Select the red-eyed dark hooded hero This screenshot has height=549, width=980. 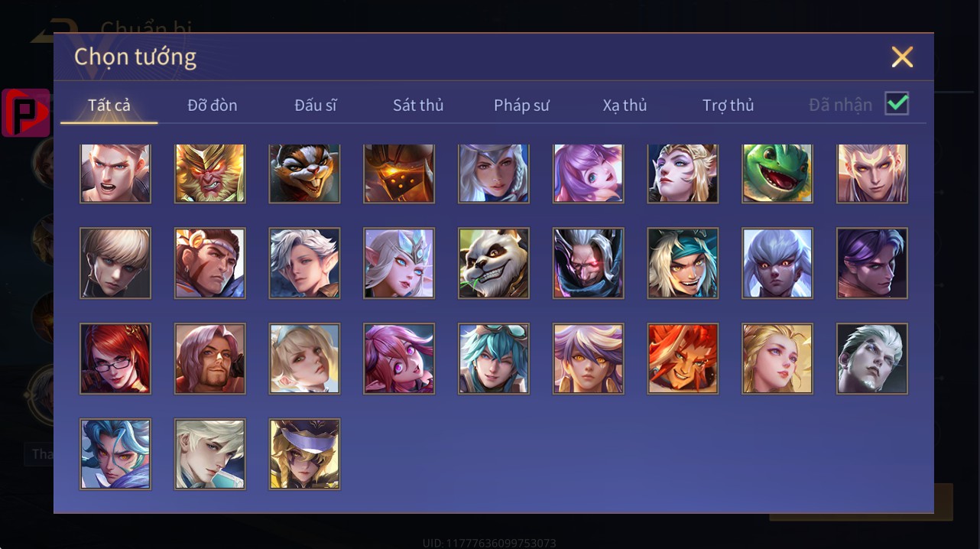(589, 263)
